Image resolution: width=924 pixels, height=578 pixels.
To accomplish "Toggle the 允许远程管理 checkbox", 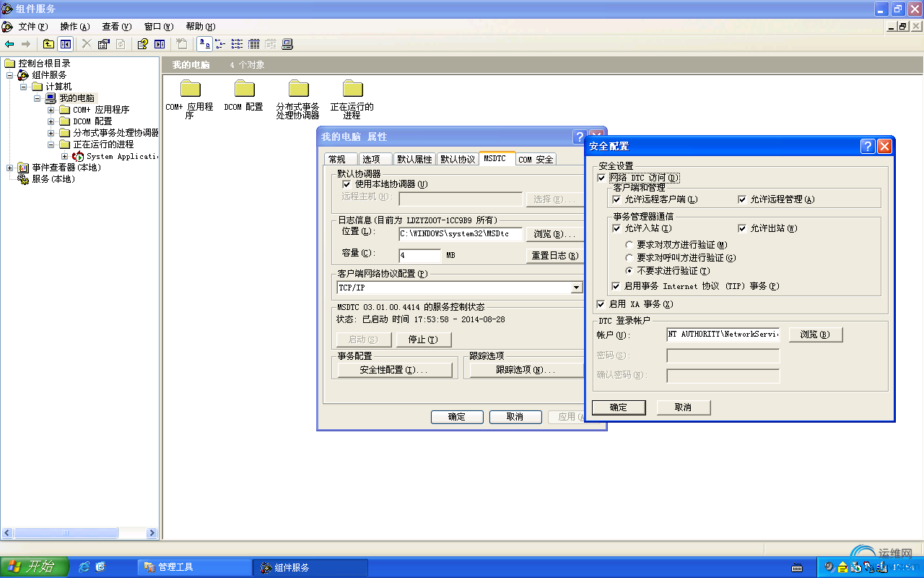I will pyautogui.click(x=742, y=199).
